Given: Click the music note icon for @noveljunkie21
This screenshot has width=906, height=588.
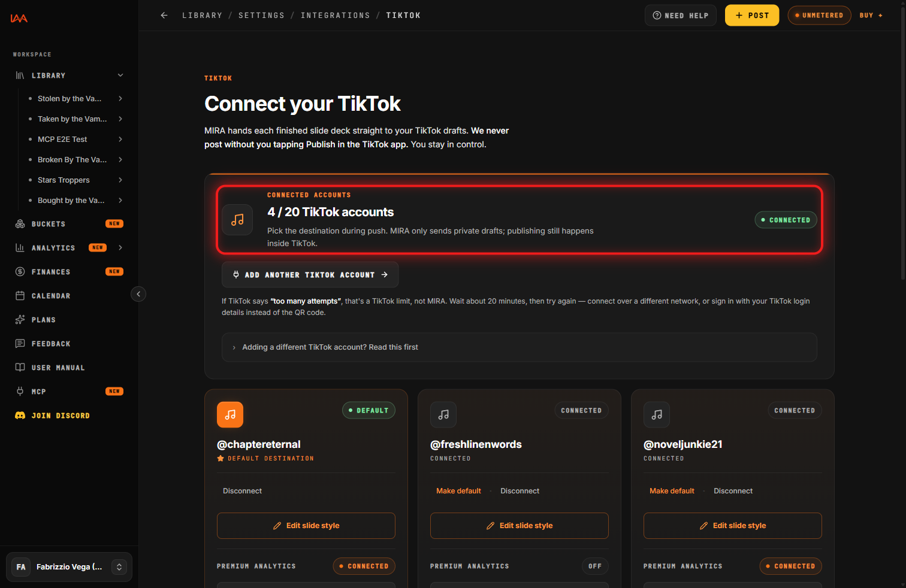Looking at the screenshot, I should (657, 414).
